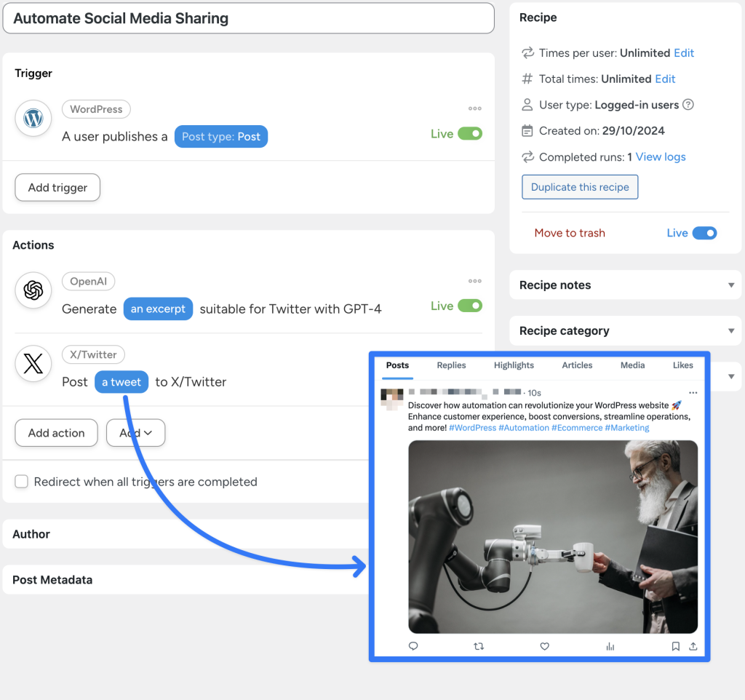
Task: Open the Media tab in the tweet preview
Action: pos(632,365)
